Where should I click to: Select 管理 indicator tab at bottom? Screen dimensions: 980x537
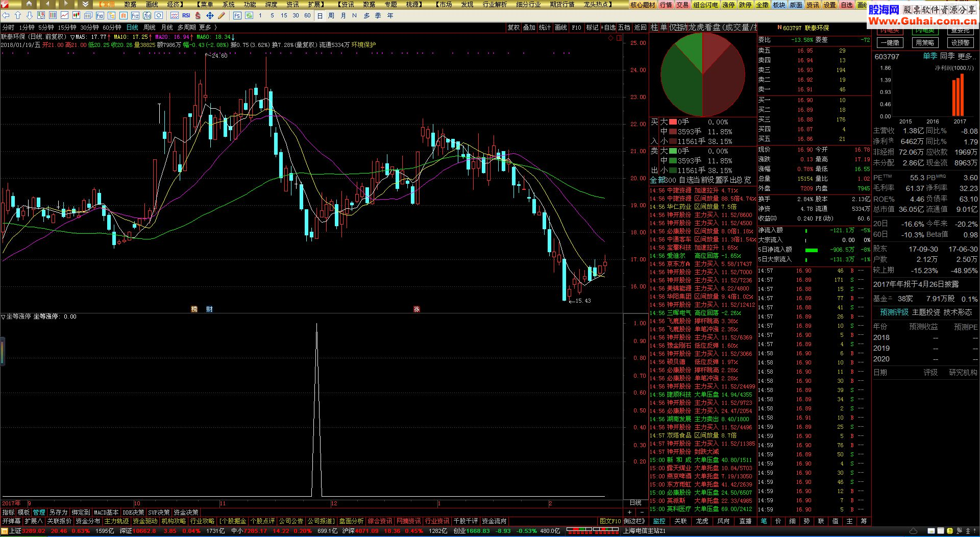(39, 512)
